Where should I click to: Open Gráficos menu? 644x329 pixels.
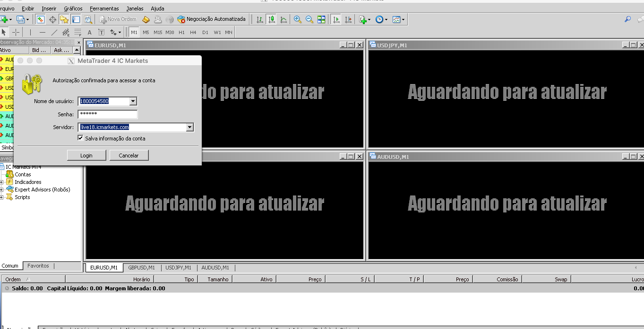(73, 9)
